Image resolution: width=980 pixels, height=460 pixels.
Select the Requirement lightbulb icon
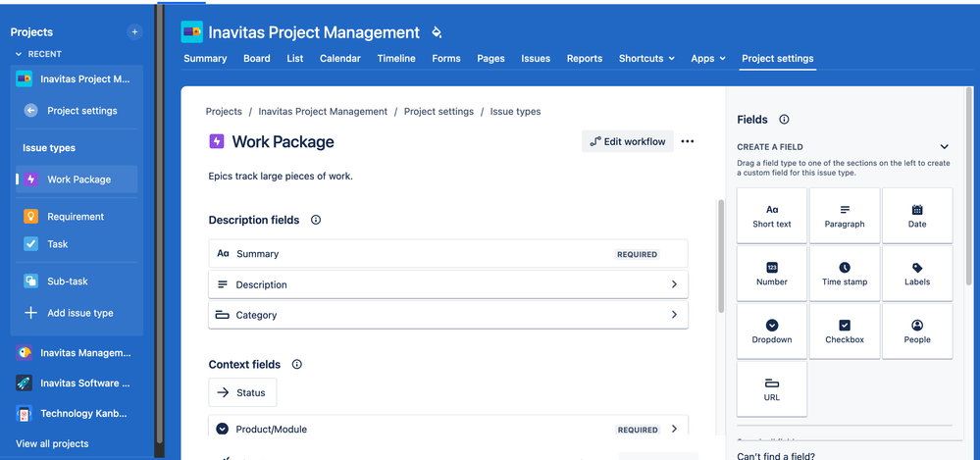point(30,216)
